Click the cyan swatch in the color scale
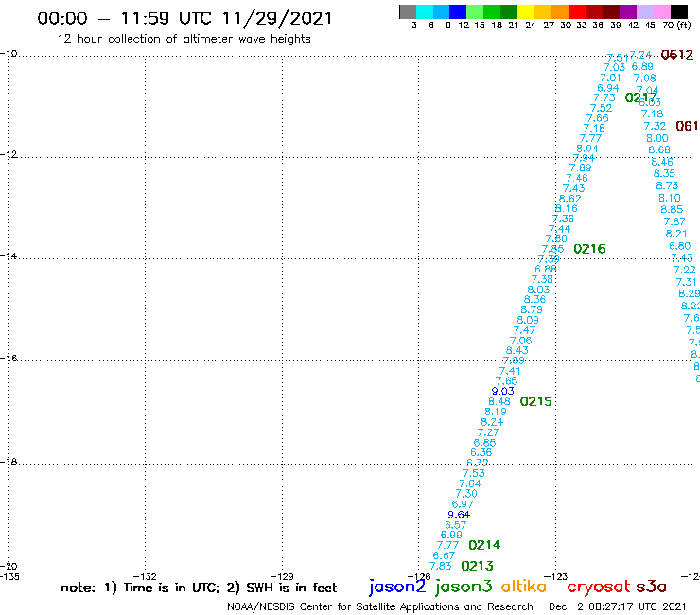This screenshot has height=615, width=700. 425,11
